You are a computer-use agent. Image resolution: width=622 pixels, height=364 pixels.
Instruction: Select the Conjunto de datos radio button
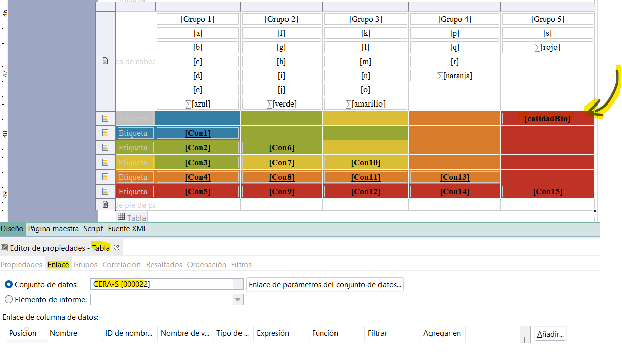[x=8, y=285]
